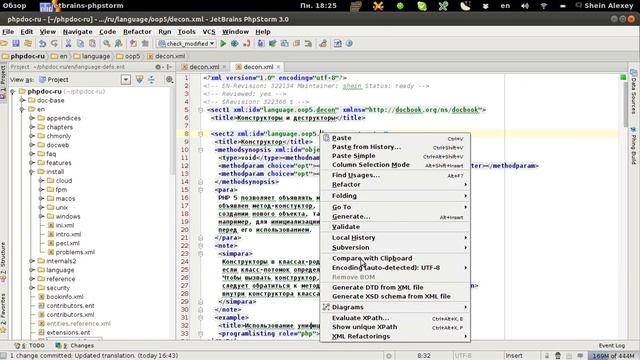Click the green Run triangle icon

[223, 43]
